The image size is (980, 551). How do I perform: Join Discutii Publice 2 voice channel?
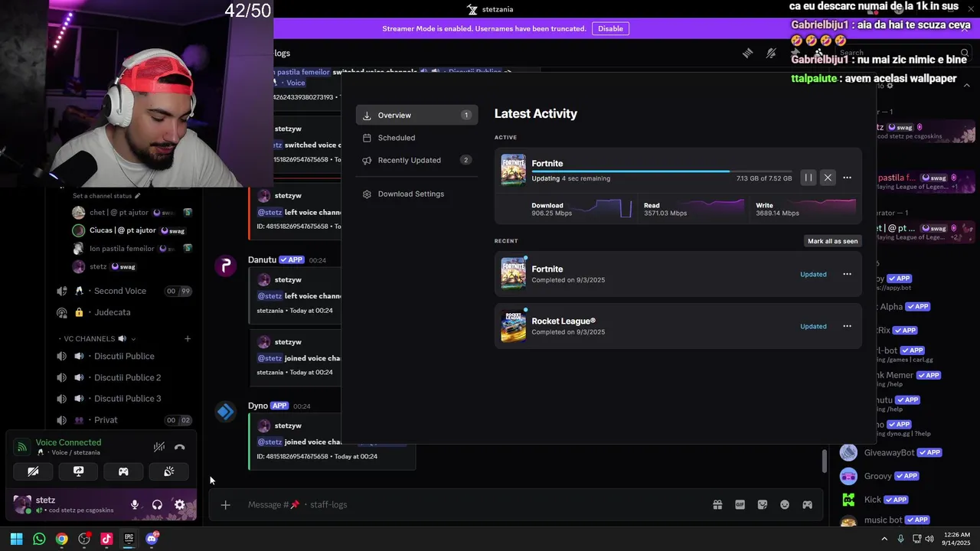pyautogui.click(x=125, y=377)
